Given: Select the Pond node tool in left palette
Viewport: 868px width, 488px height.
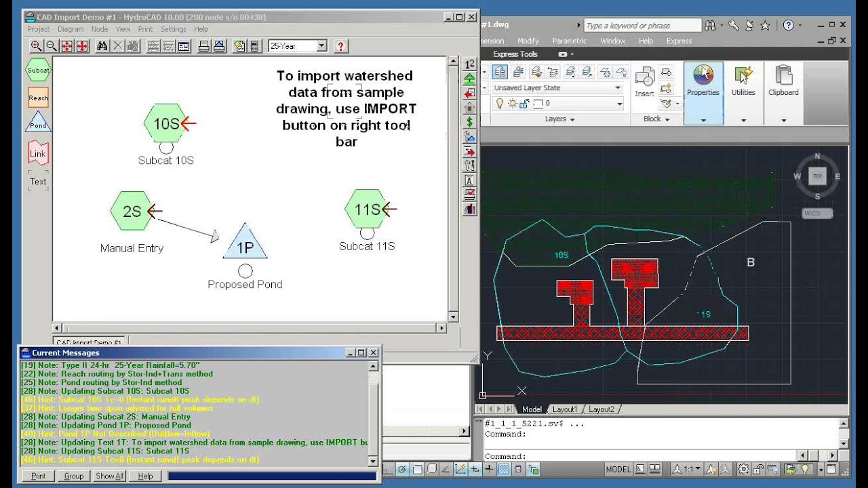Looking at the screenshot, I should [x=38, y=123].
